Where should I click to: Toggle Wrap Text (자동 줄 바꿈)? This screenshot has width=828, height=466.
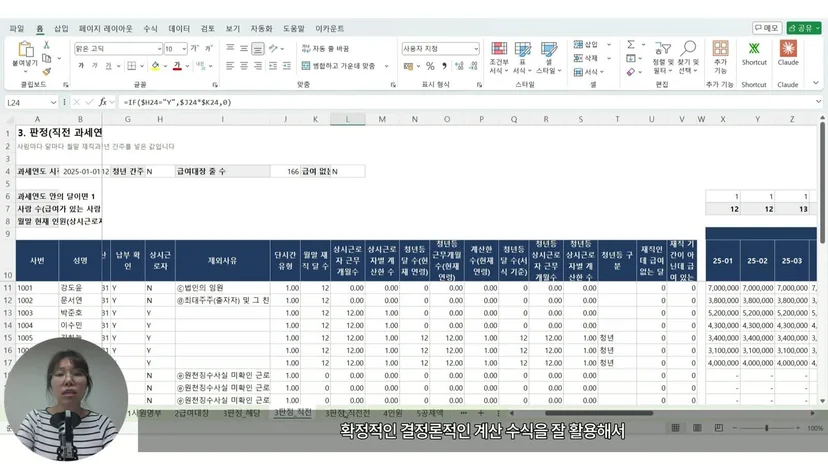click(325, 49)
